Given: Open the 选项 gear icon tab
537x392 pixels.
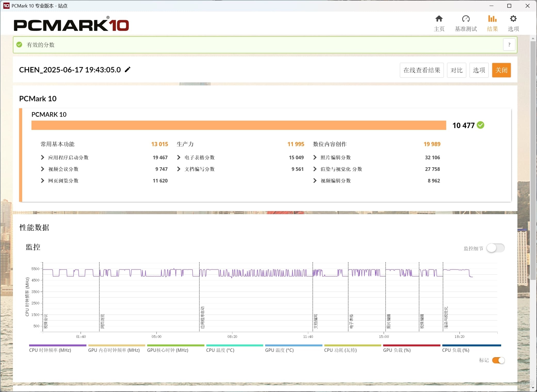Looking at the screenshot, I should pyautogui.click(x=513, y=23).
